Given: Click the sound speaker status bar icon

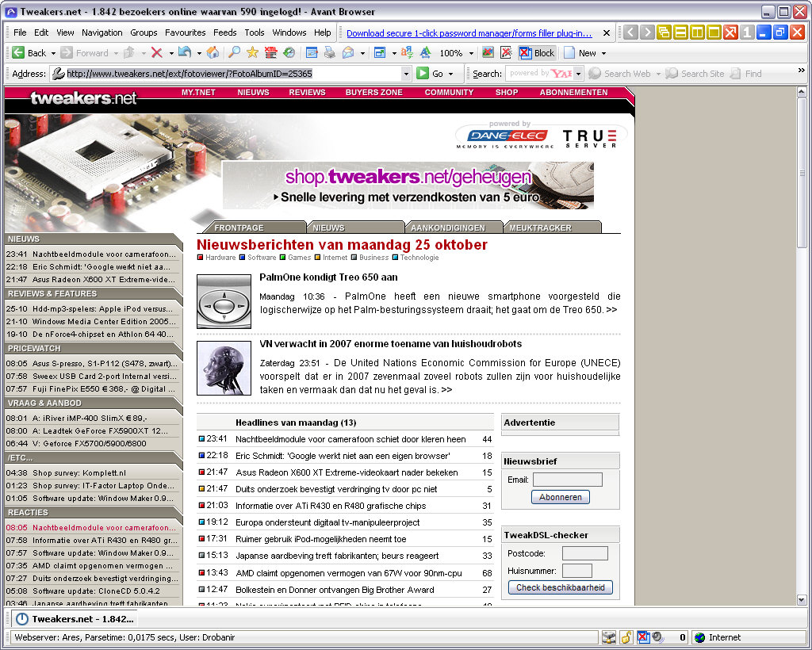Looking at the screenshot, I should point(657,637).
